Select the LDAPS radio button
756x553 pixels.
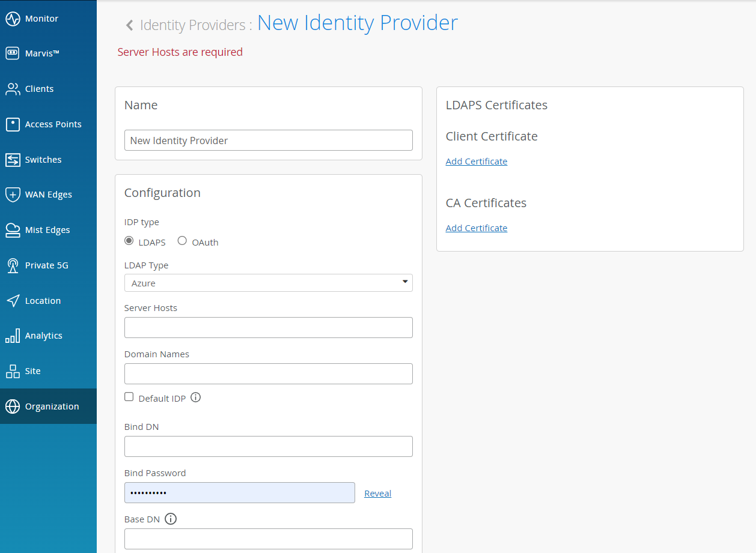(129, 241)
